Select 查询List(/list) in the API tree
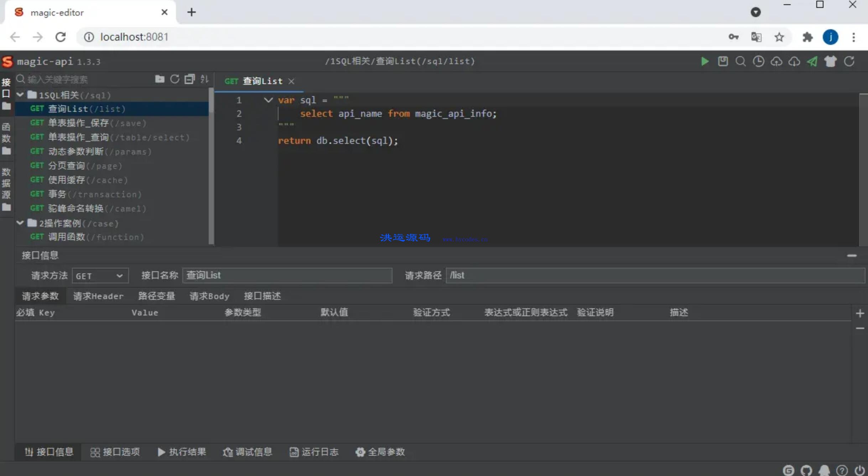Viewport: 868px width, 476px height. coord(112,109)
